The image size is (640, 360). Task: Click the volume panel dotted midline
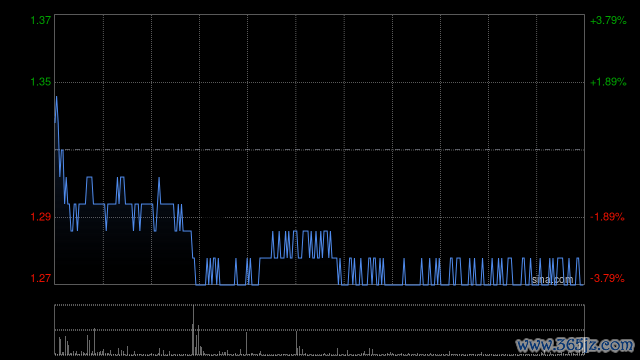click(x=319, y=330)
